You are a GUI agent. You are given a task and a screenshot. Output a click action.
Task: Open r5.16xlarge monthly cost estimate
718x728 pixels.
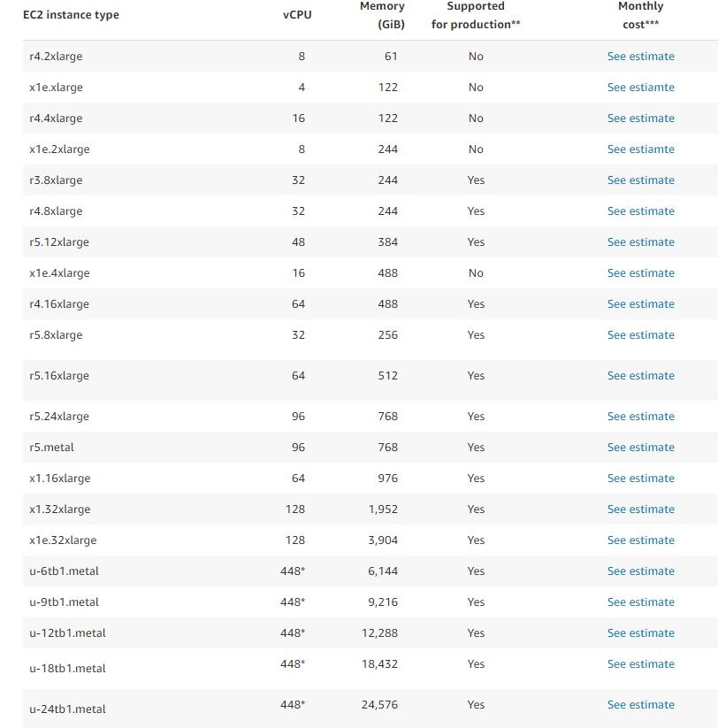[640, 376]
